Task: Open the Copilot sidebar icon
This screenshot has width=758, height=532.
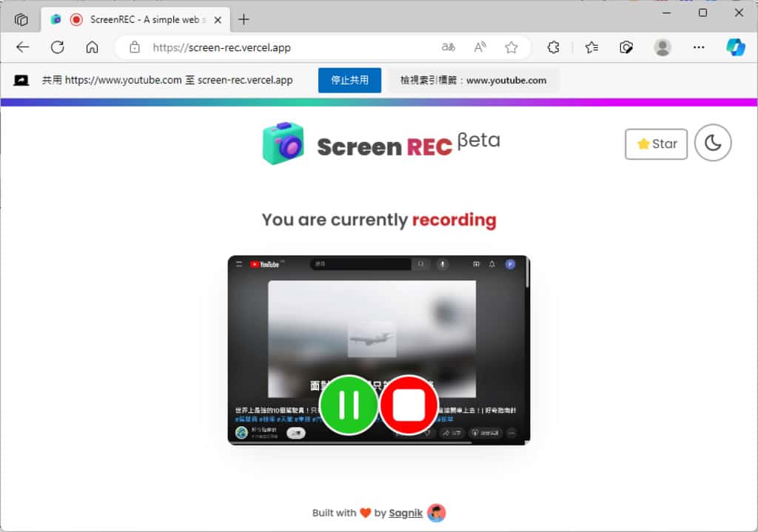Action: [735, 47]
